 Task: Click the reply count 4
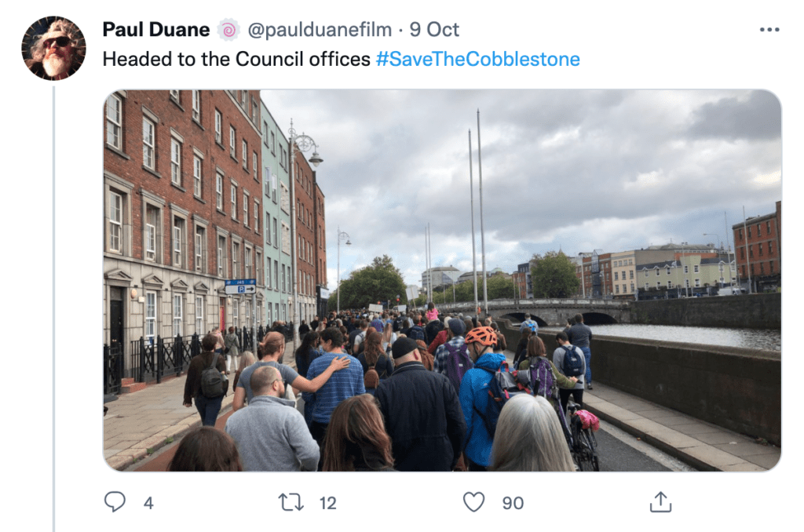pos(148,503)
